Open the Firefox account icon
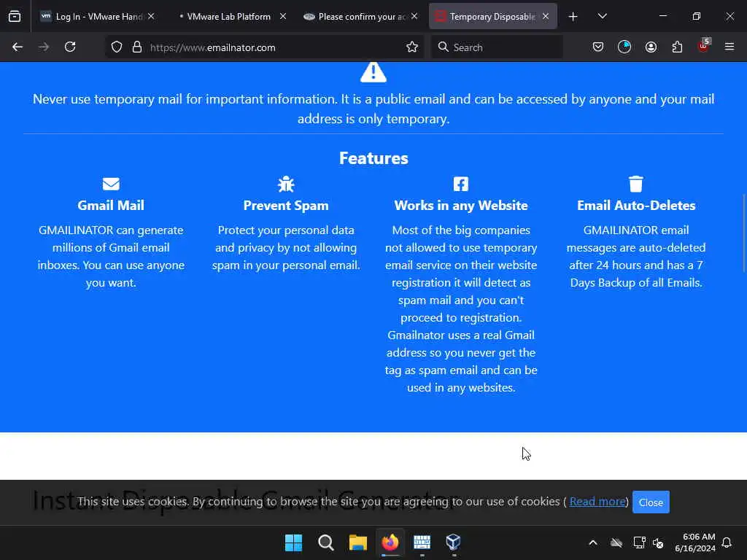The width and height of the screenshot is (747, 560). 651,47
